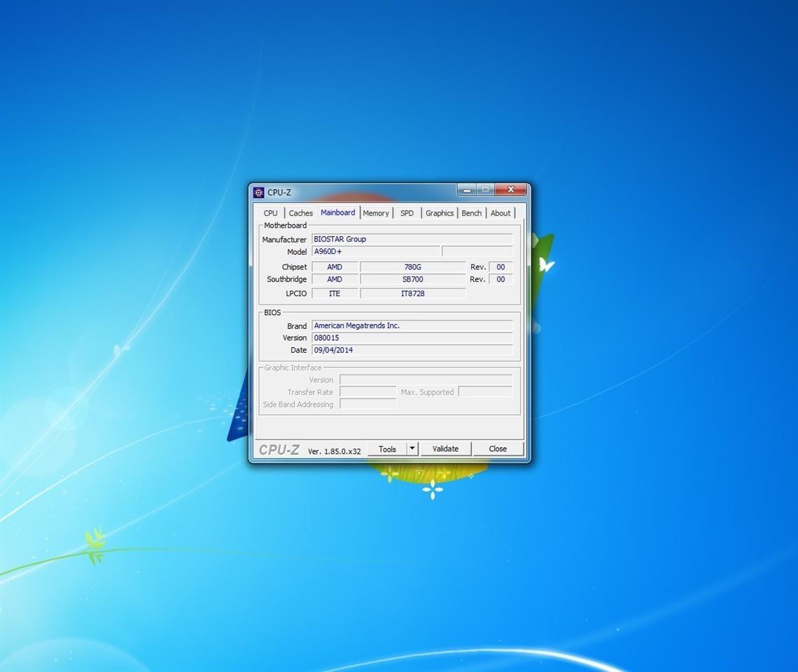Minimize the CPU-Z window

click(467, 190)
